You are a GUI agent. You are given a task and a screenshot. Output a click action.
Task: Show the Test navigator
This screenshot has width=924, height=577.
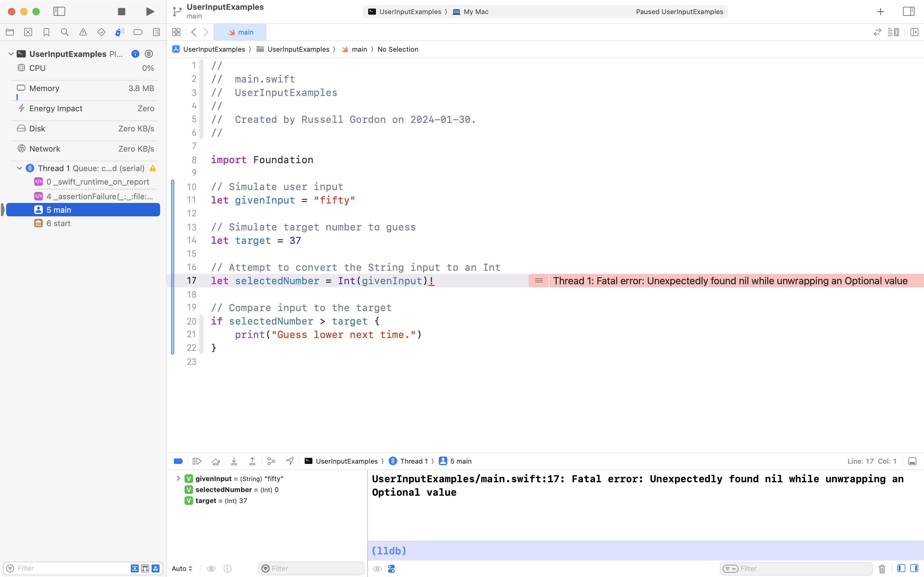point(101,32)
